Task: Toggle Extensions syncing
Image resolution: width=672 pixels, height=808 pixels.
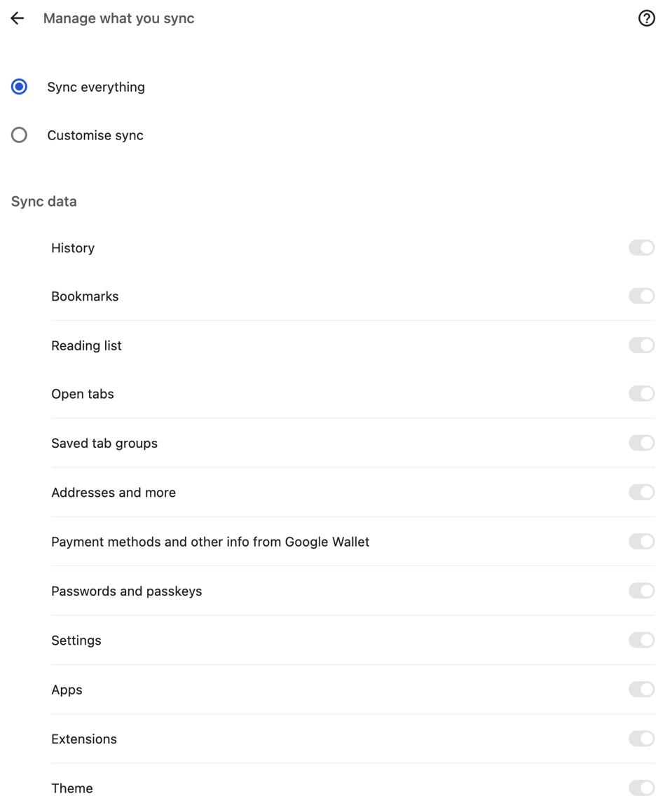Action: coord(641,739)
